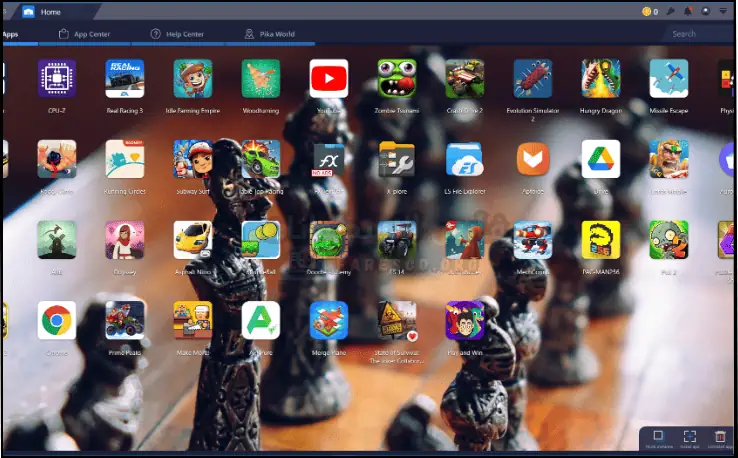Open the Google Drive app
The width and height of the screenshot is (738, 458).
[x=600, y=159]
